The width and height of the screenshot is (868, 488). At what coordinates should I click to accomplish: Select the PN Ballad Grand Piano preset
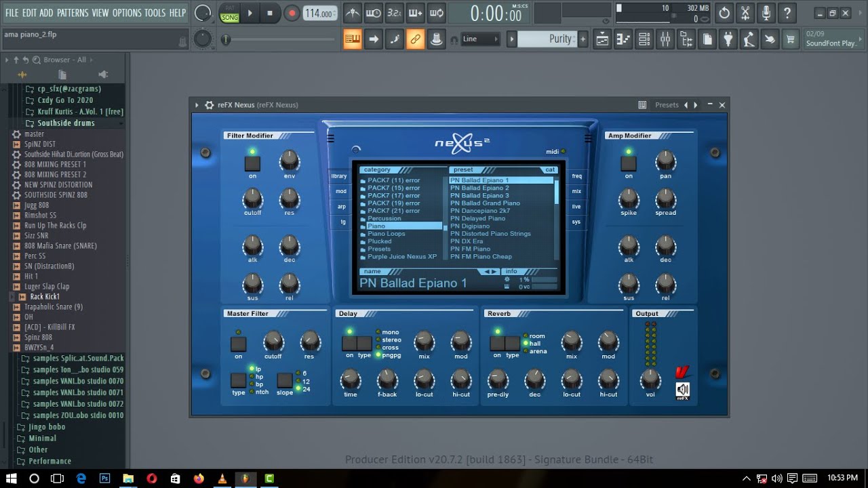(x=485, y=203)
